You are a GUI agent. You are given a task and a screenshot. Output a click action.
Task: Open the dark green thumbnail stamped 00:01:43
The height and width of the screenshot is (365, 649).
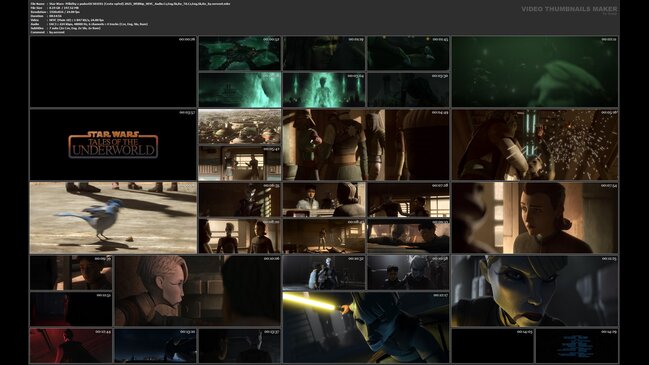tap(409, 53)
